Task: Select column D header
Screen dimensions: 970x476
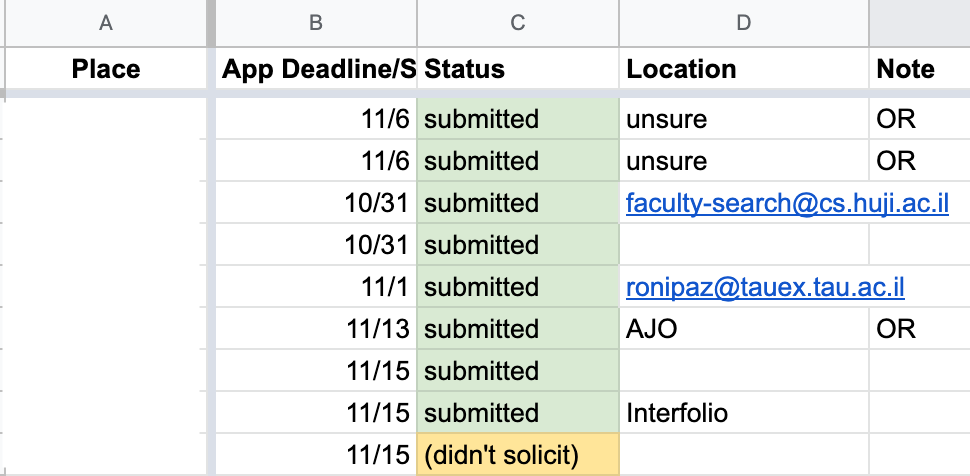Action: pyautogui.click(x=744, y=23)
